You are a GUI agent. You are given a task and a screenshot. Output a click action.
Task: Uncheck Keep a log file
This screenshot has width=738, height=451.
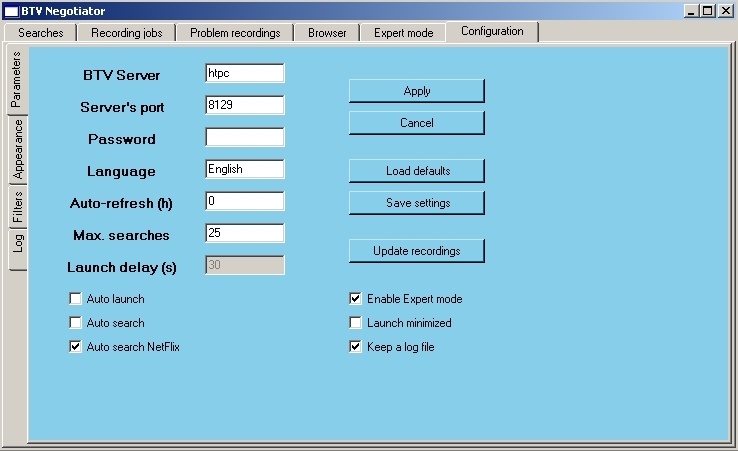click(x=355, y=346)
